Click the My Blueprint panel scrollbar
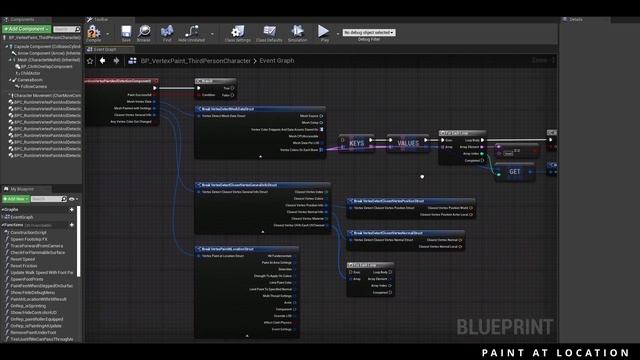The height and width of the screenshot is (360, 640). (x=78, y=241)
